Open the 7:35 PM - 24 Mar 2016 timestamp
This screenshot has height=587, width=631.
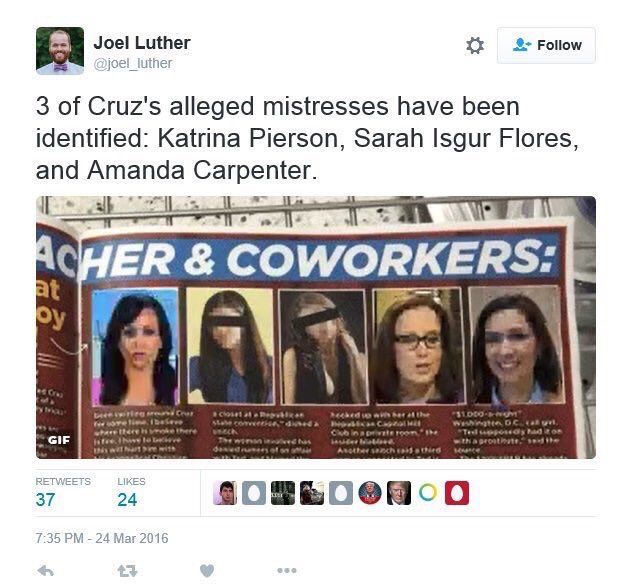click(x=102, y=538)
